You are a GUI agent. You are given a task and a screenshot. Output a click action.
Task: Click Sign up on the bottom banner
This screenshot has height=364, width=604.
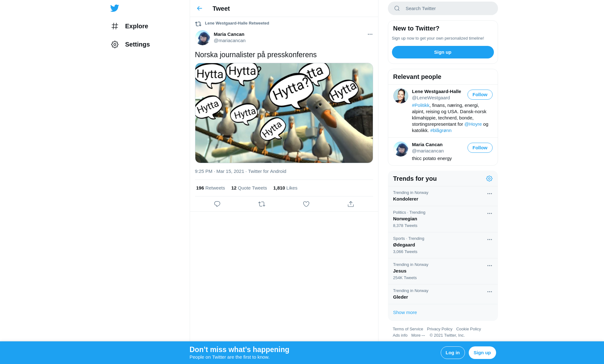click(482, 353)
